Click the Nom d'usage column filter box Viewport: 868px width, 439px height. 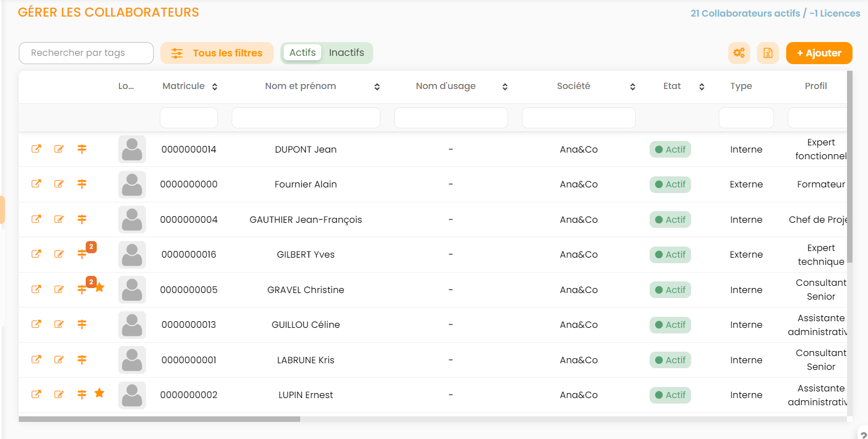click(x=451, y=118)
